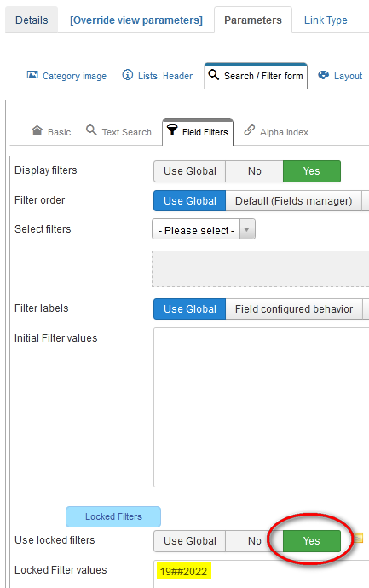Click inside the Initial Filter values textarea
Viewport: 369px width, 588px height.
(262, 407)
